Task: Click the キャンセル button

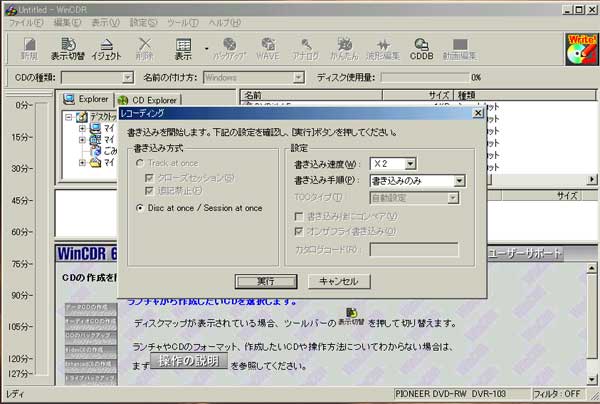Action: pyautogui.click(x=339, y=282)
